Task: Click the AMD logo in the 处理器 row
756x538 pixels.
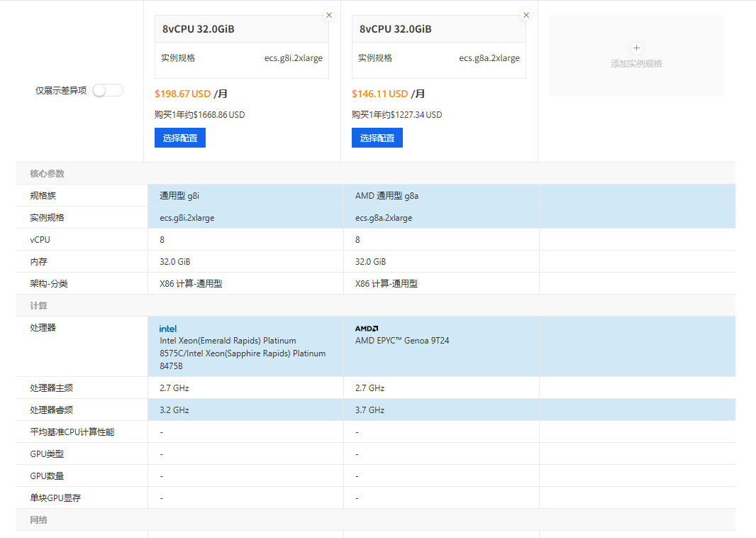Action: (367, 329)
